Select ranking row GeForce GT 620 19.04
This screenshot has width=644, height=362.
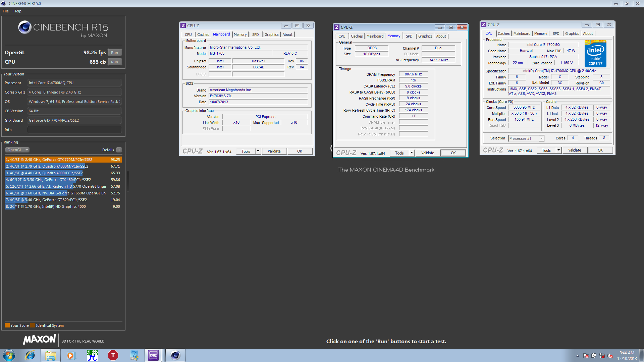63,200
